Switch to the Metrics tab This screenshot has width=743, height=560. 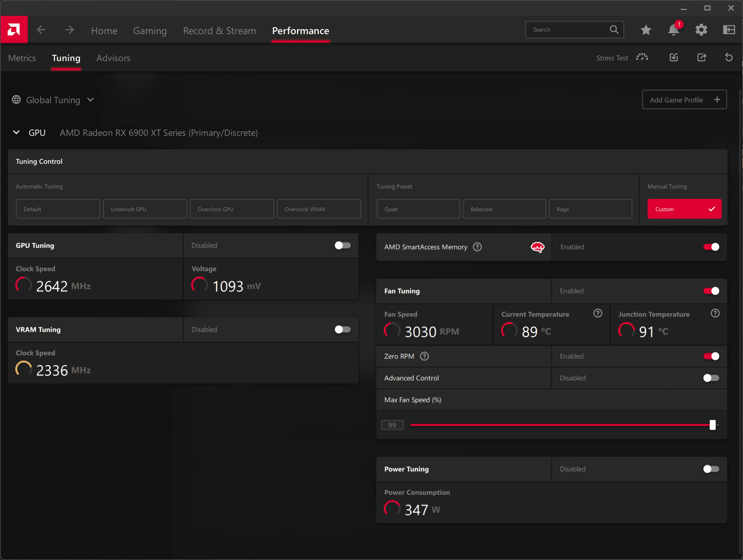pyautogui.click(x=22, y=58)
